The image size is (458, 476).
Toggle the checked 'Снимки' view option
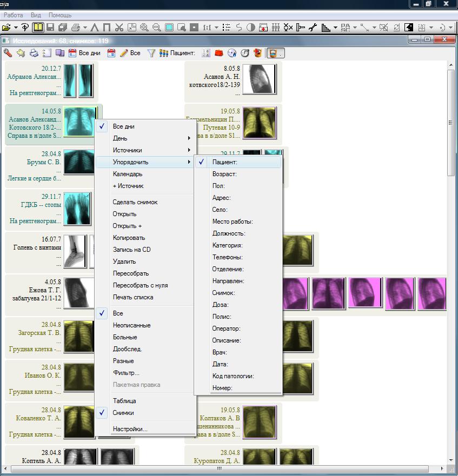point(124,413)
